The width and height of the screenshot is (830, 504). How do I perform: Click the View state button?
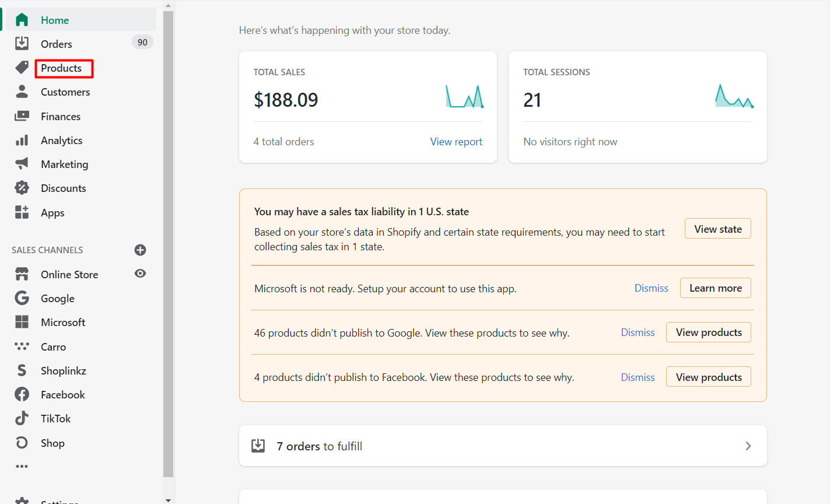[x=717, y=229]
